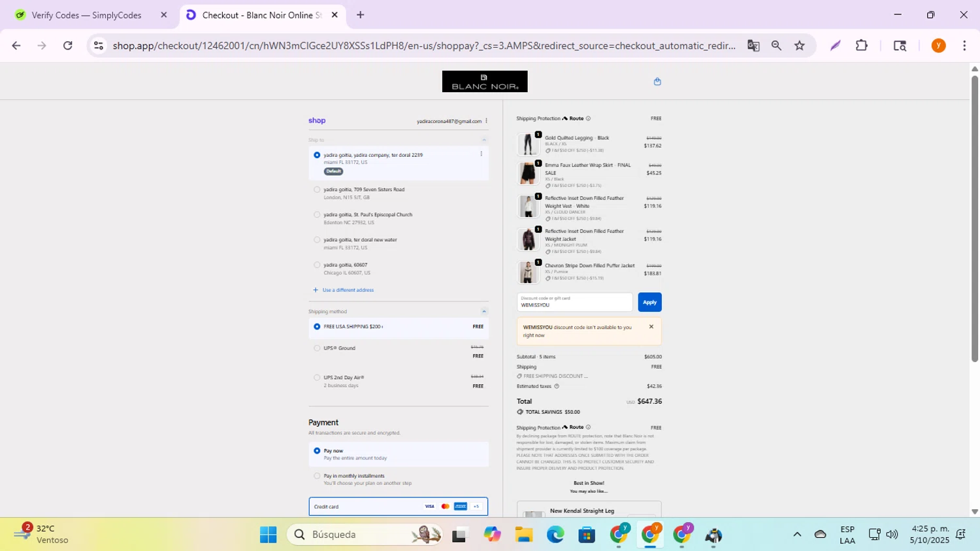Click the Chevron Stripe Puffer Jacket thumbnail

pos(528,272)
